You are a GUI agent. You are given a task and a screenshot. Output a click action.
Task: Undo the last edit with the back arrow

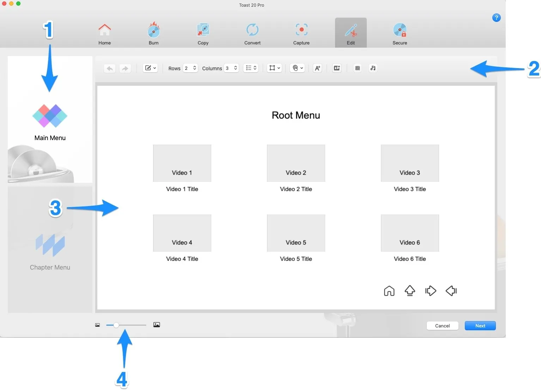(109, 68)
